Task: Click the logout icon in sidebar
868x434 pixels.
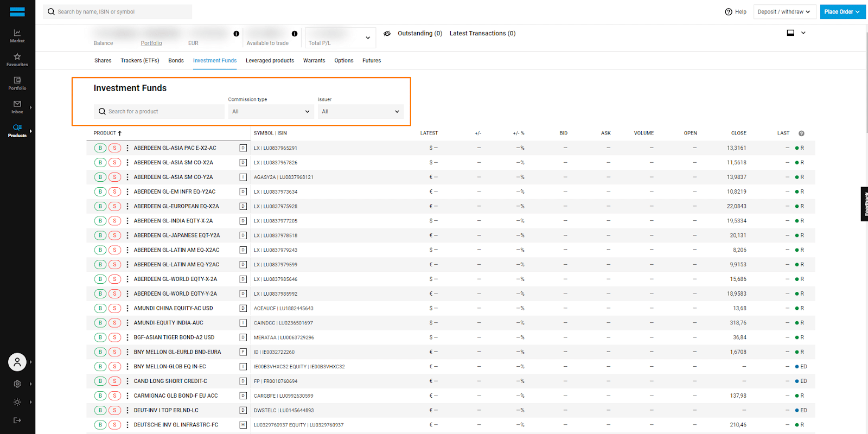Action: point(17,420)
